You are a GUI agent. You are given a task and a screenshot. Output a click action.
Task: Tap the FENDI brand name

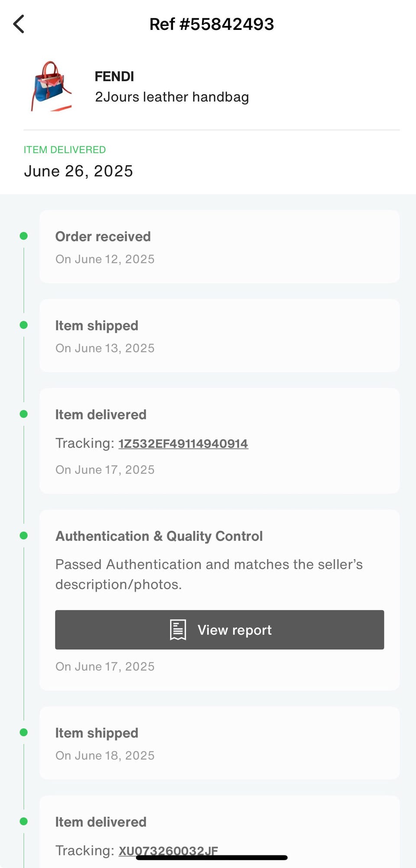[114, 77]
